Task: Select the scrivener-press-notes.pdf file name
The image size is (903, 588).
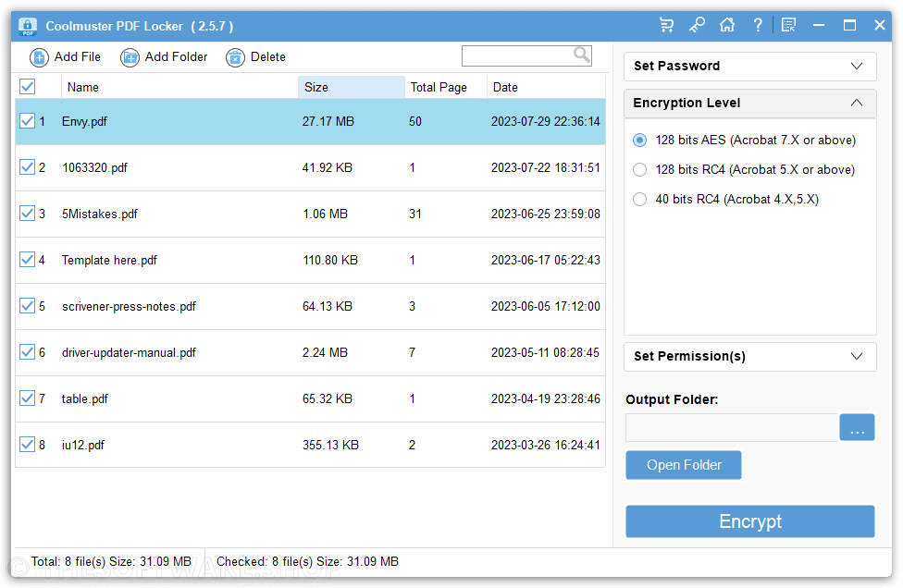Action: [x=129, y=307]
